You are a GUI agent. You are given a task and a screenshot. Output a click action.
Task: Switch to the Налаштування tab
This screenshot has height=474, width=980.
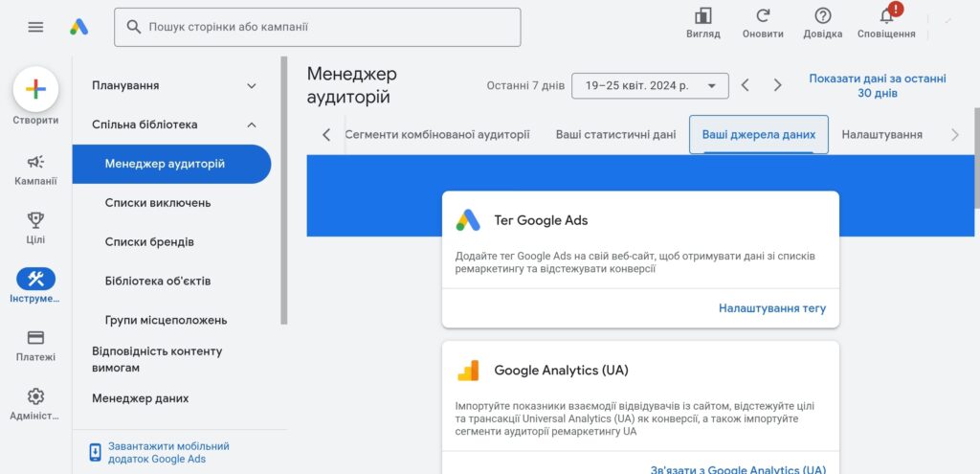(881, 134)
